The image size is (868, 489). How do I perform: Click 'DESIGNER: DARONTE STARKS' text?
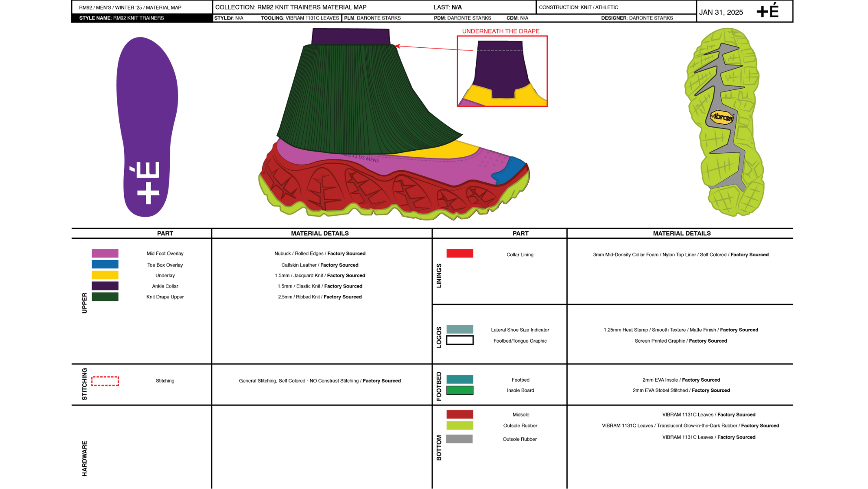click(x=637, y=18)
